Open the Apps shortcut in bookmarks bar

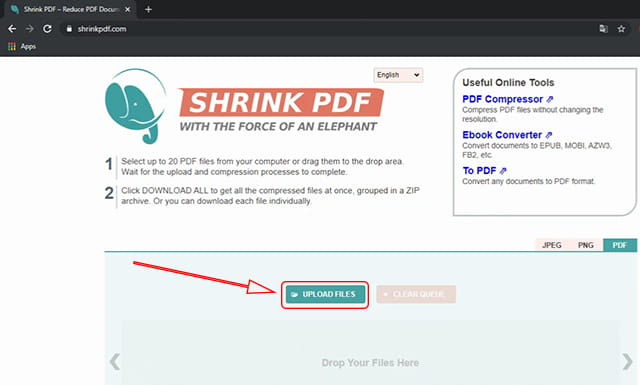[22, 47]
